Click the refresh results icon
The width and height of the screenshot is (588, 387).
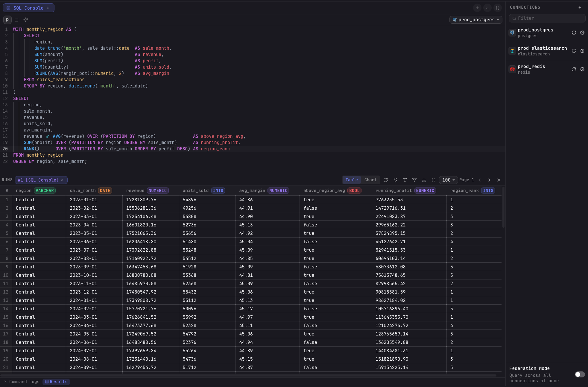coord(386,180)
